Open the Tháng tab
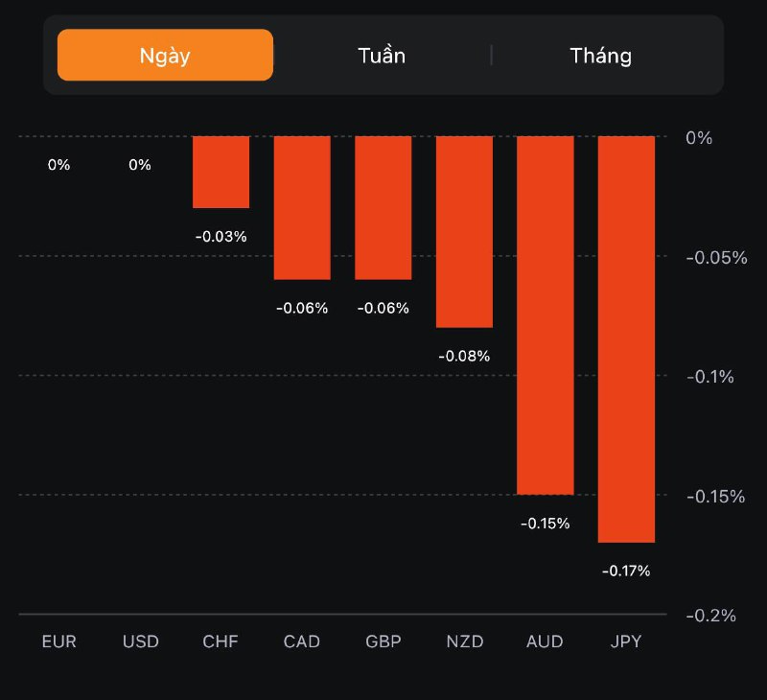Screen dimensions: 767x700 pyautogui.click(x=600, y=56)
